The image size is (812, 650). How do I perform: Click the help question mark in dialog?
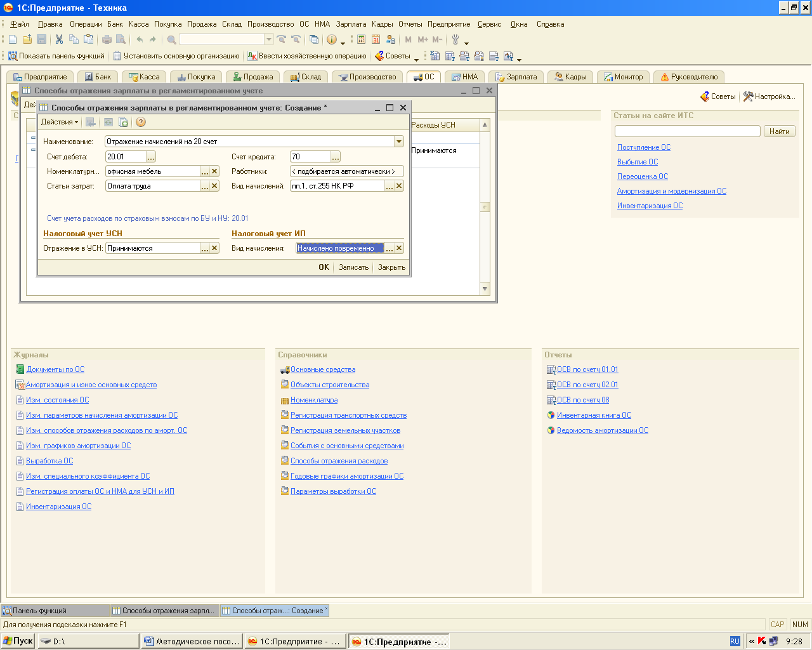click(x=141, y=122)
